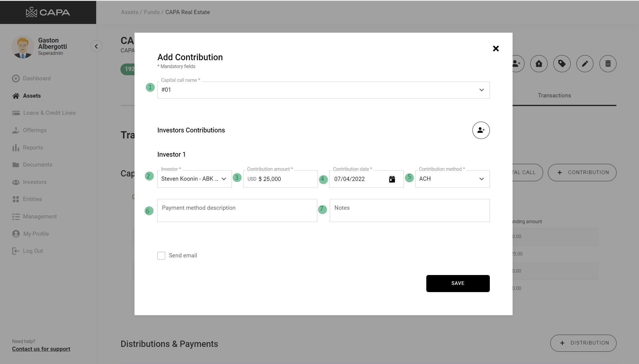
Task: Click the add investor icon button
Action: coord(481,130)
